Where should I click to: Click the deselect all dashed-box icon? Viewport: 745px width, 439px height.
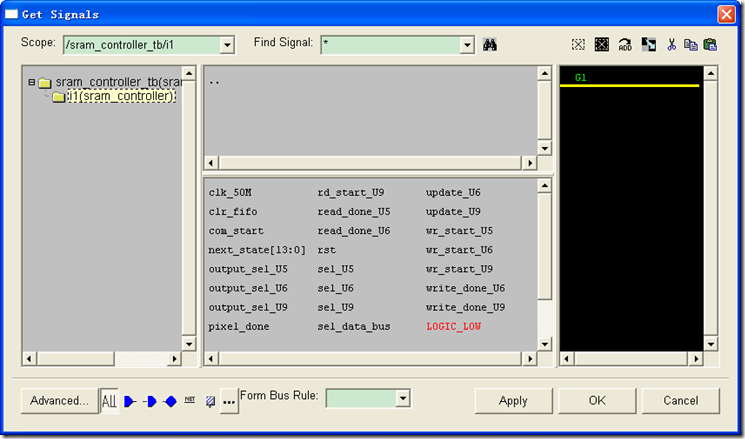point(578,45)
